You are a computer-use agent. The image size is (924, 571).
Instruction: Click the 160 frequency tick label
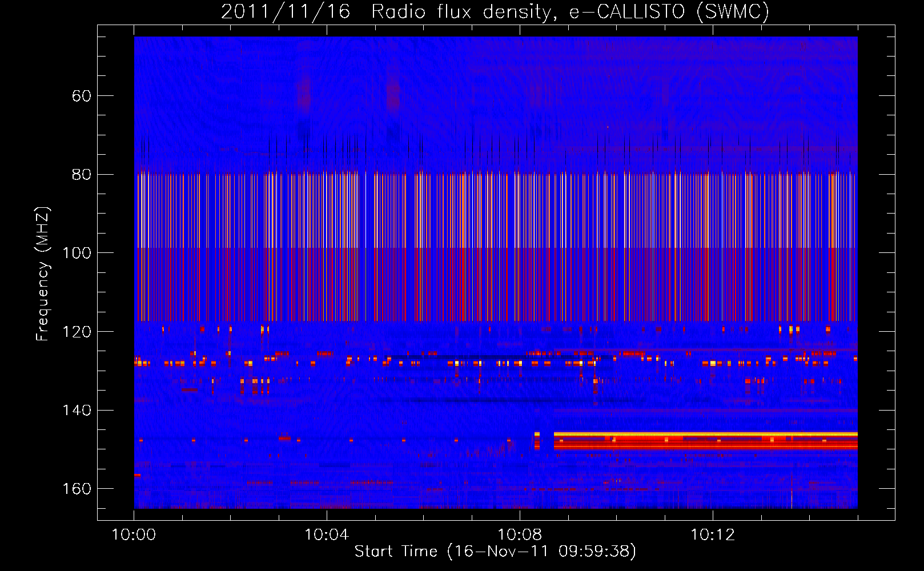(77, 489)
